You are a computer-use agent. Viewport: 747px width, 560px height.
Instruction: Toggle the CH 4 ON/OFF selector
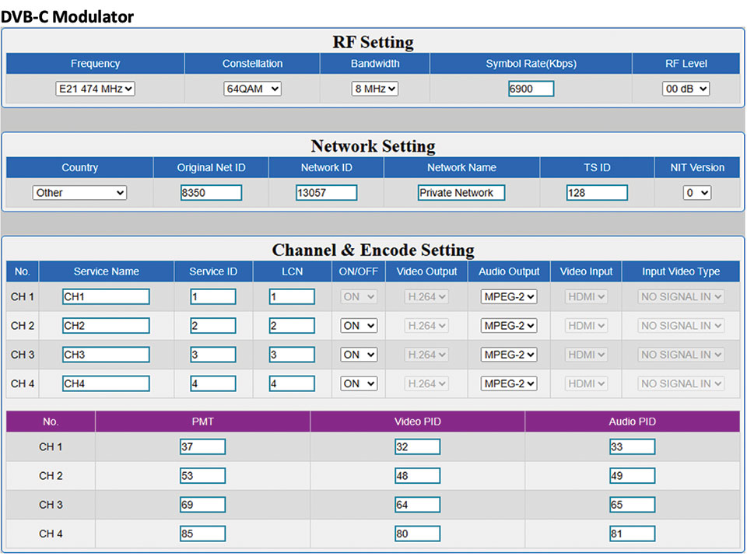359,383
